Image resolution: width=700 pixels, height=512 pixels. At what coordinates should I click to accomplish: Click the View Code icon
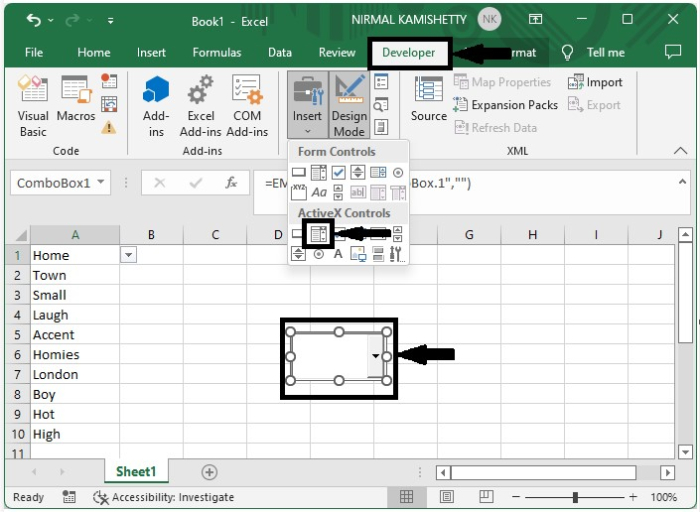click(x=381, y=105)
